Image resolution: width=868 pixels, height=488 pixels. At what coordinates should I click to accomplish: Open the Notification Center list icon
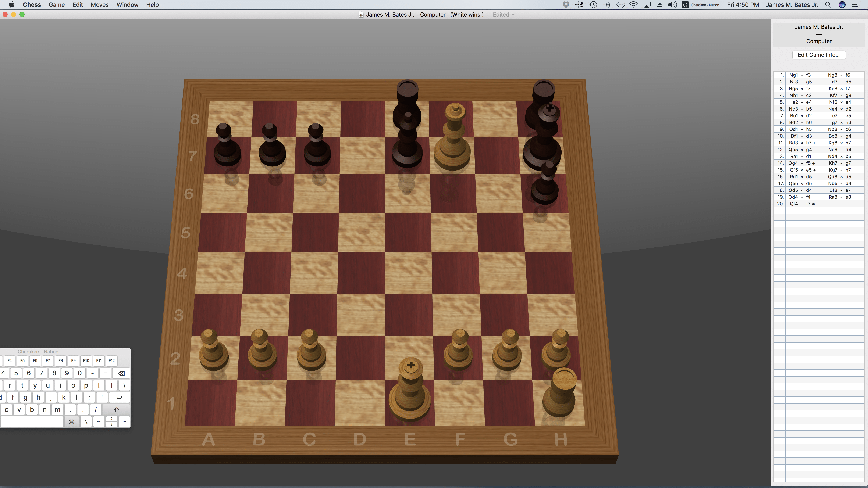pyautogui.click(x=854, y=5)
